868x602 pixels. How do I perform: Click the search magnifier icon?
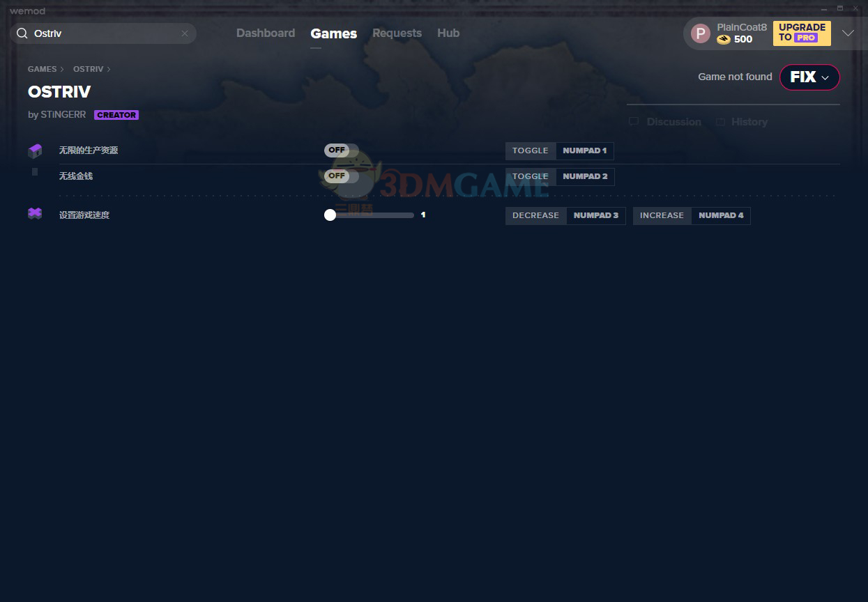(22, 33)
